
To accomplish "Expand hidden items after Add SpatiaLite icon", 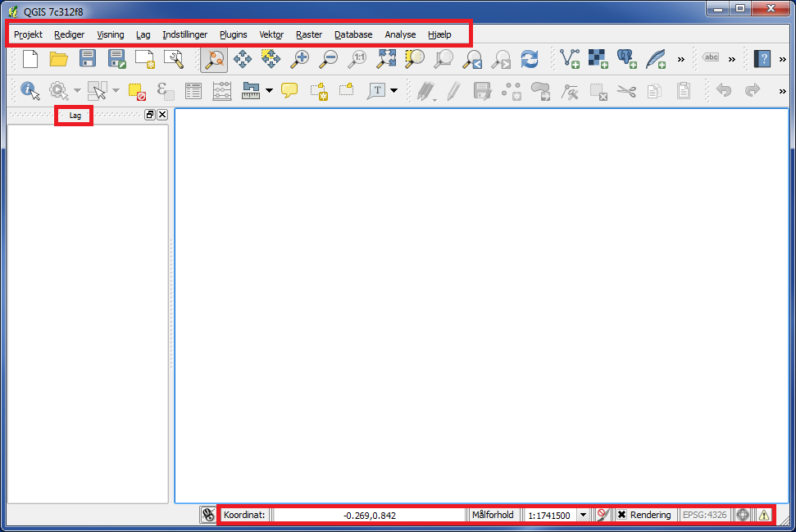I will 680,59.
